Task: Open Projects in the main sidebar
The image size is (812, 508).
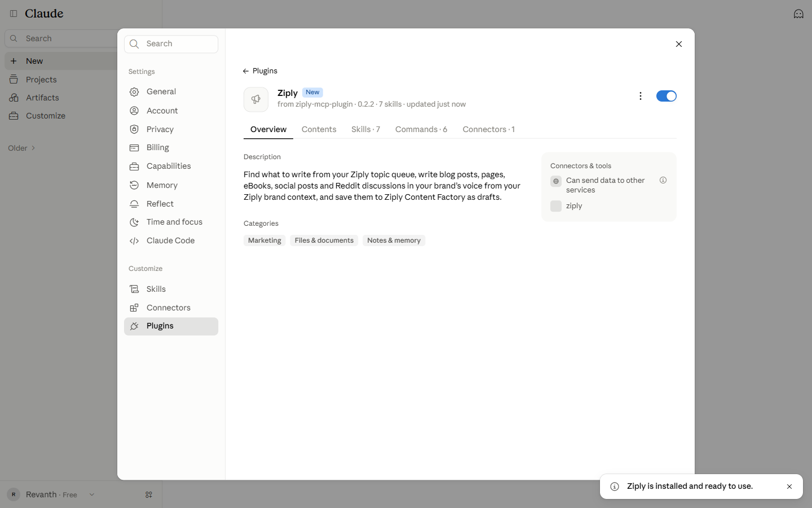Action: click(x=62, y=80)
